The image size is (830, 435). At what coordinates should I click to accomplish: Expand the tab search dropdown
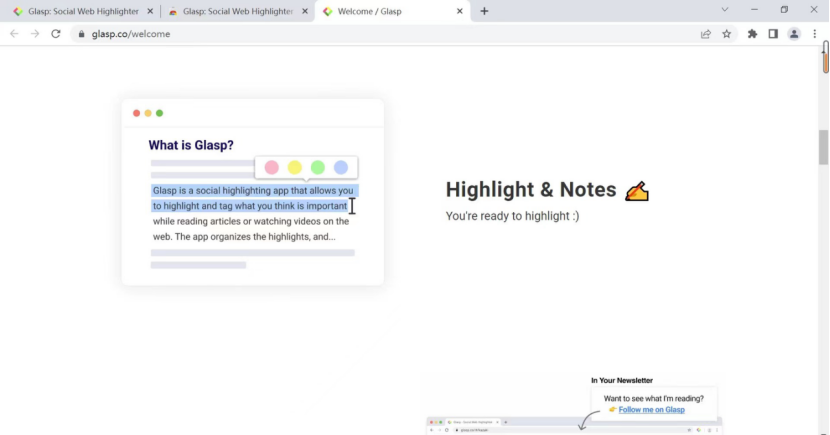725,10
